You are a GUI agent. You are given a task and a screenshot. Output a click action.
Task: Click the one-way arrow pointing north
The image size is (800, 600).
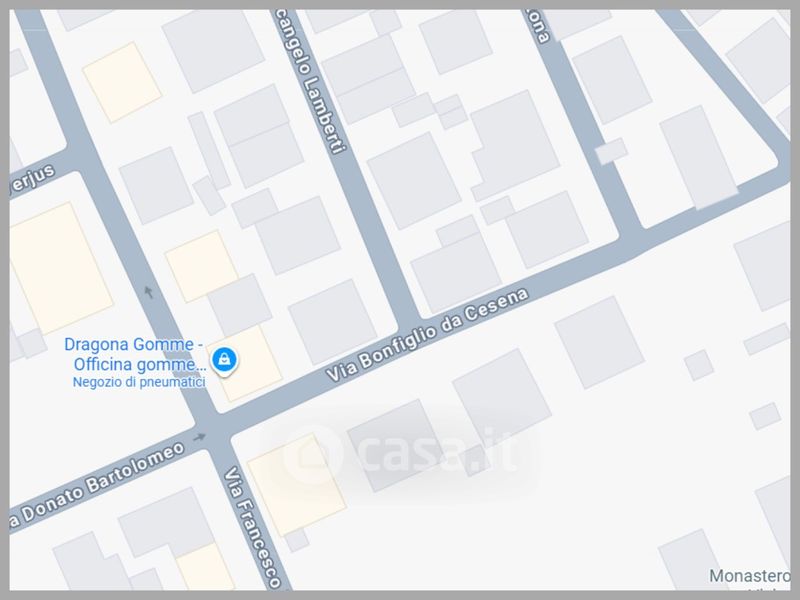(x=148, y=292)
